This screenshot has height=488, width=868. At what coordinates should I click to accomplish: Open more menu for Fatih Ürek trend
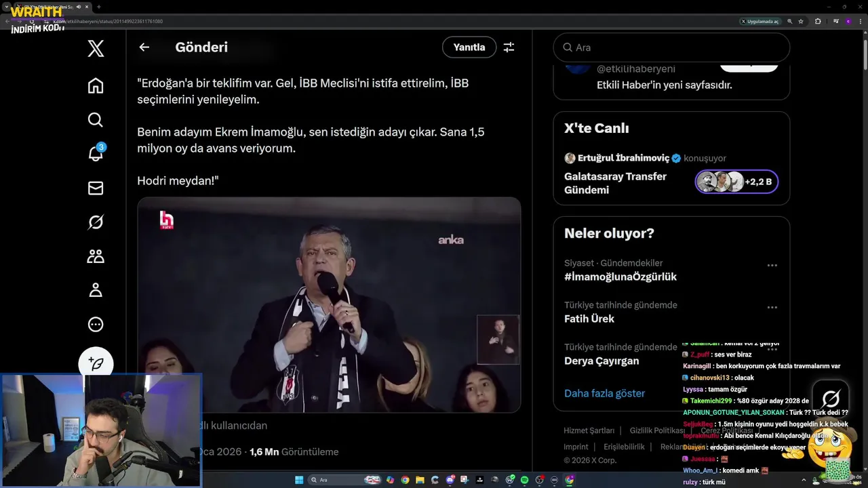pyautogui.click(x=772, y=308)
